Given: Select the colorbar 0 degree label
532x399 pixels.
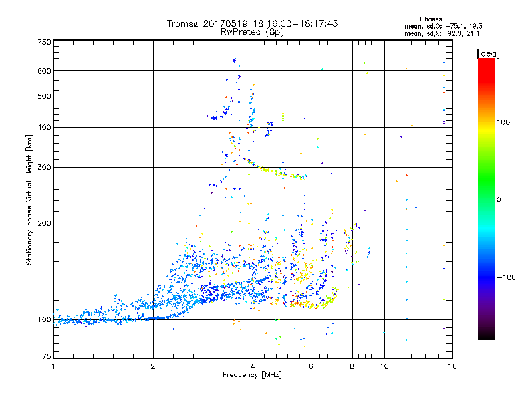Looking at the screenshot, I should tap(499, 200).
